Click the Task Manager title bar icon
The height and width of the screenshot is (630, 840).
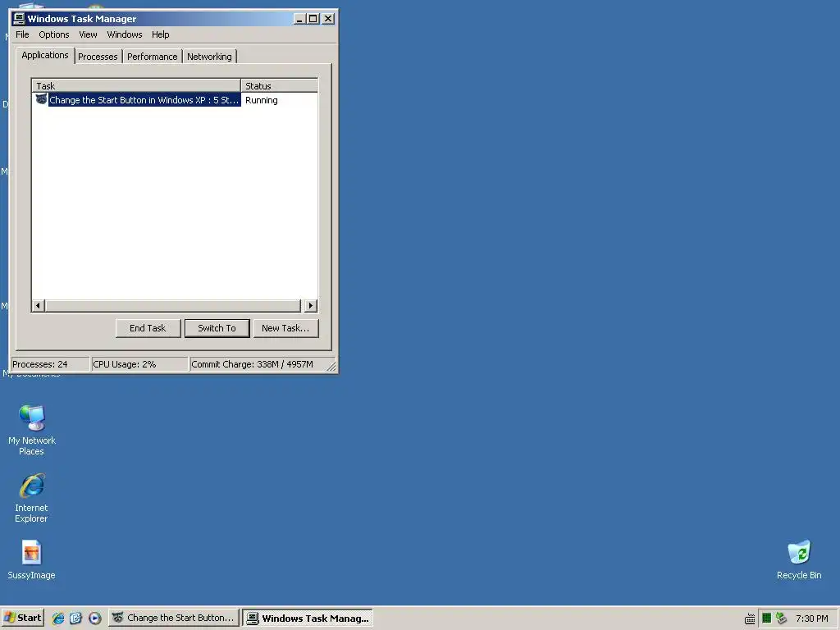(x=19, y=19)
